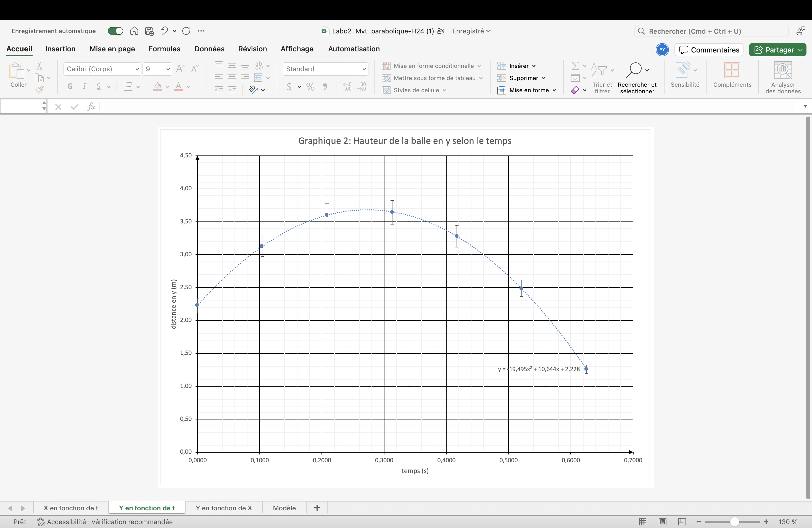
Task: Click the Home icon in title bar
Action: (134, 31)
